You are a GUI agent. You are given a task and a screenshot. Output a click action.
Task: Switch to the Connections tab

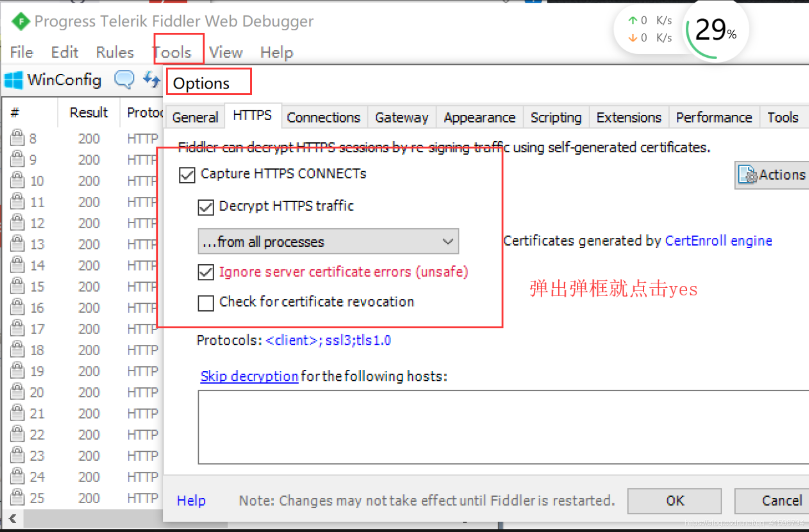coord(324,117)
